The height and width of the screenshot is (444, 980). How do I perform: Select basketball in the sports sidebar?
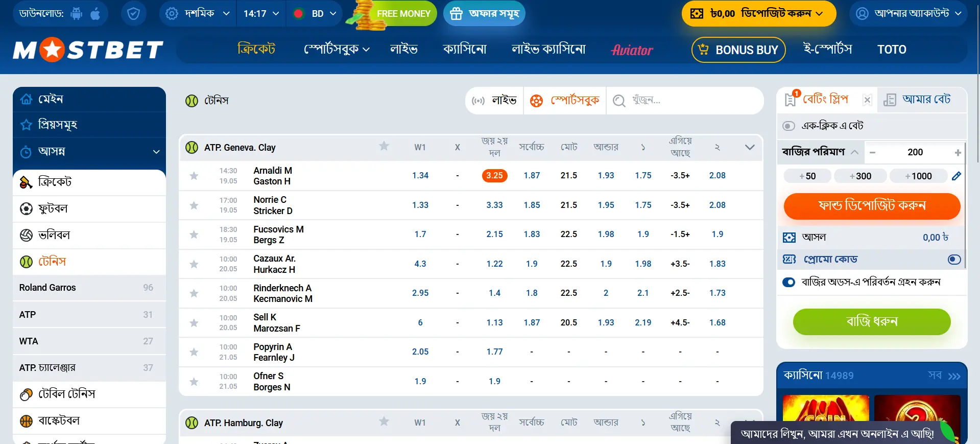[89, 420]
